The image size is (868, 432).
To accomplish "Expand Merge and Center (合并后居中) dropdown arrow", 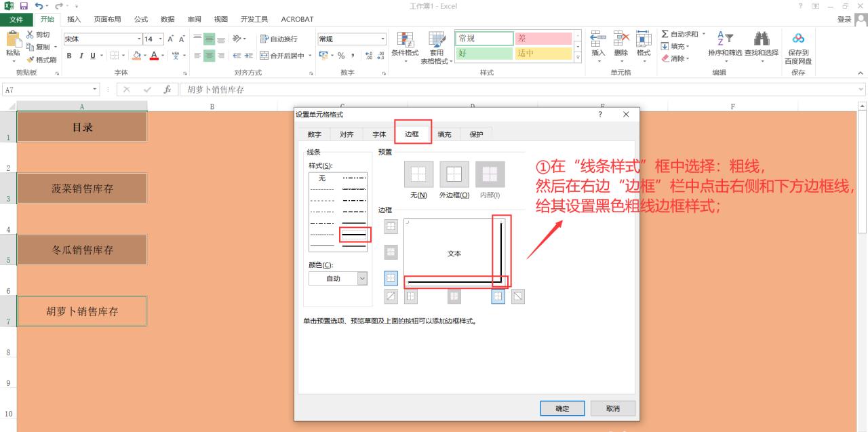I will click(x=310, y=56).
